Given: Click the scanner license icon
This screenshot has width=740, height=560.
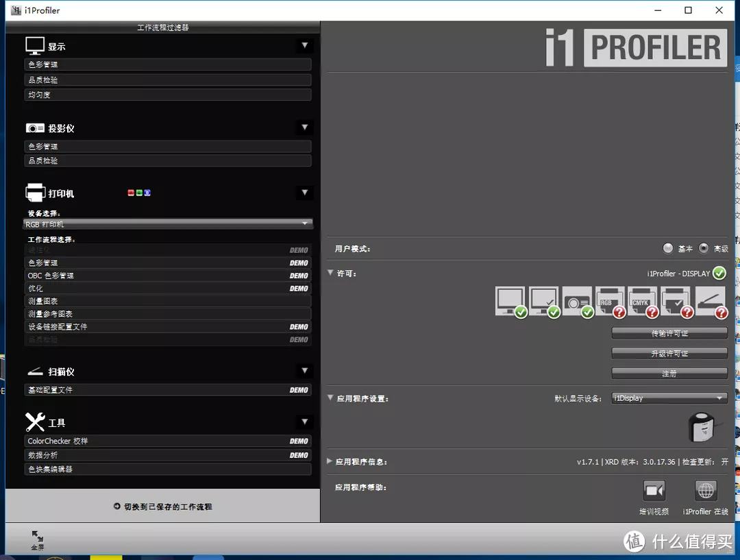Looking at the screenshot, I should (x=711, y=301).
